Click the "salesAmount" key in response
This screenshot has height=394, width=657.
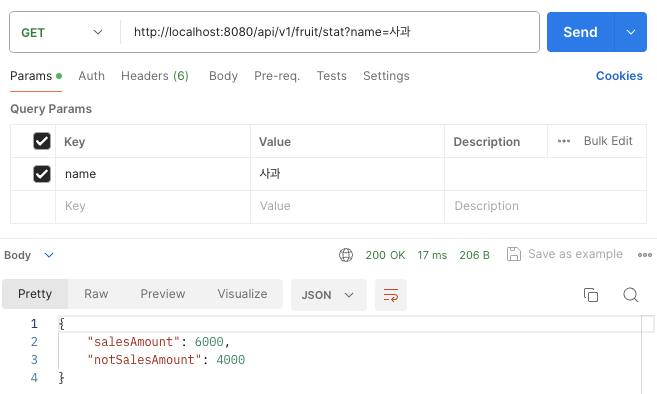coord(133,342)
